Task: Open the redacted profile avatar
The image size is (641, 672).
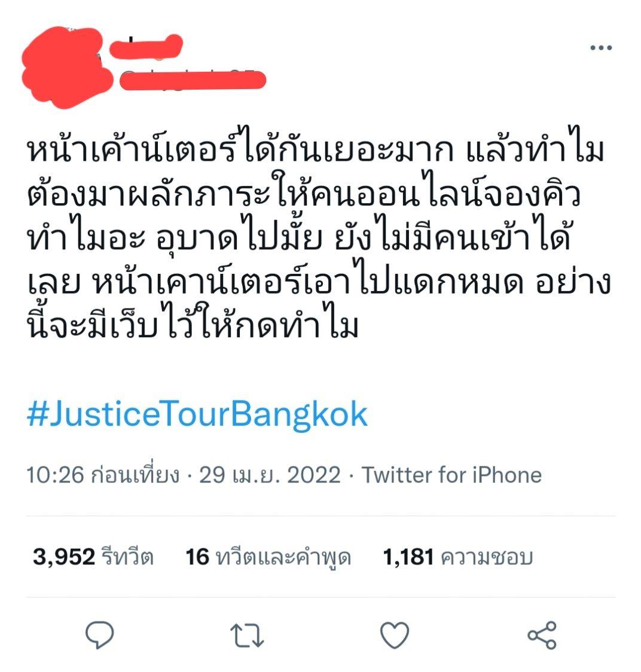Action: point(66,68)
